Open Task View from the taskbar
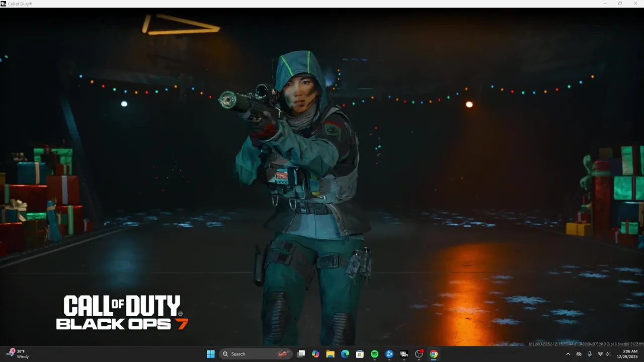Screen dimensions: 644x362 pos(301,354)
